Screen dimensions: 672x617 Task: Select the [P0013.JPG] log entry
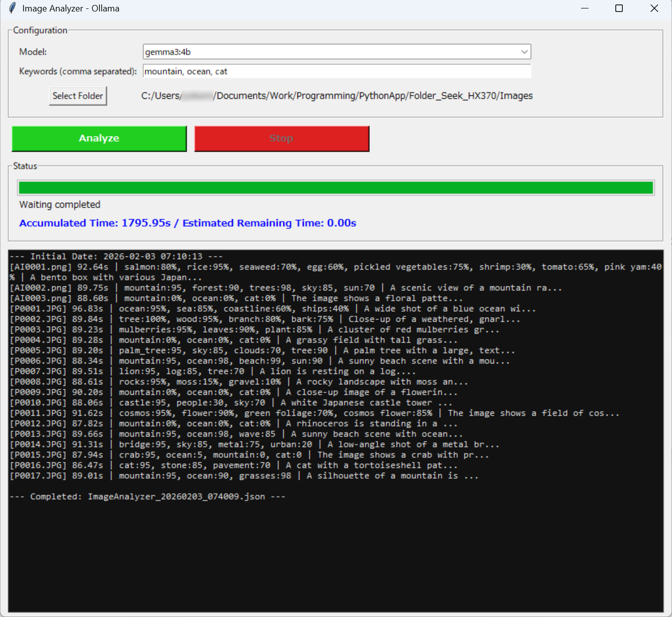(x=236, y=434)
